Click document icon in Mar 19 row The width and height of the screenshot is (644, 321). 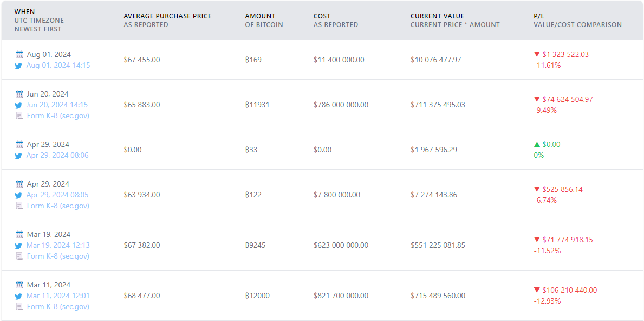click(19, 256)
